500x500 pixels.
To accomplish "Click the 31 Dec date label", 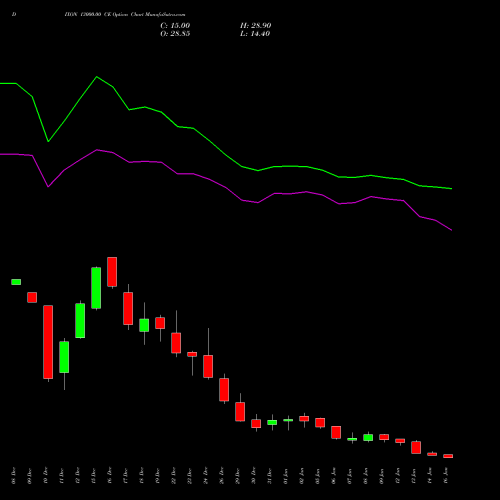I will (269, 476).
